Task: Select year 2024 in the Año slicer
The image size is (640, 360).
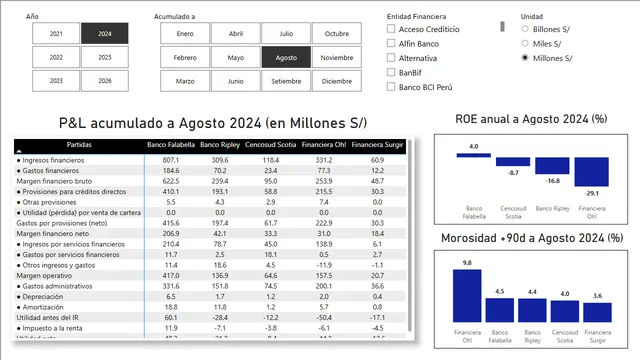Action: pyautogui.click(x=104, y=33)
